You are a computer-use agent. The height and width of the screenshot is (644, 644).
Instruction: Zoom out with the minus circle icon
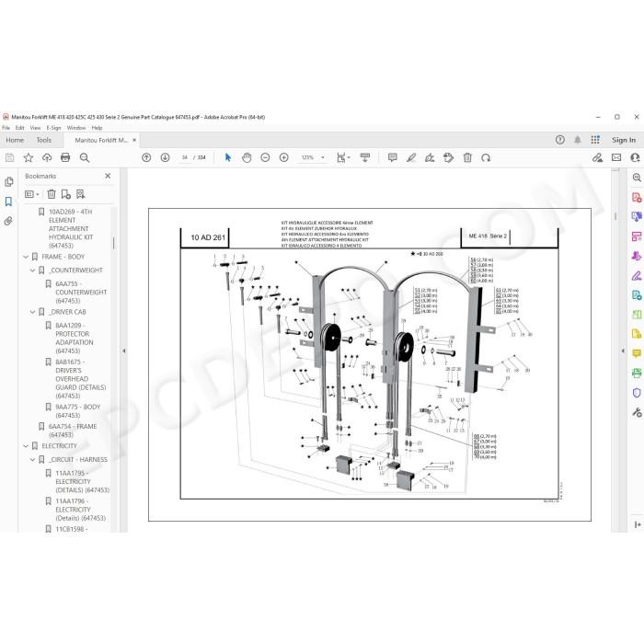pos(265,157)
